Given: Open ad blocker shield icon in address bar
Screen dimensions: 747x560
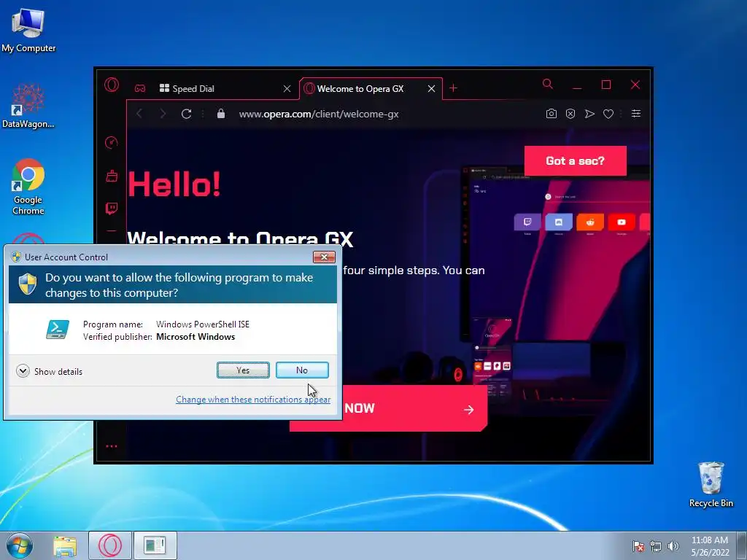Looking at the screenshot, I should pos(570,114).
